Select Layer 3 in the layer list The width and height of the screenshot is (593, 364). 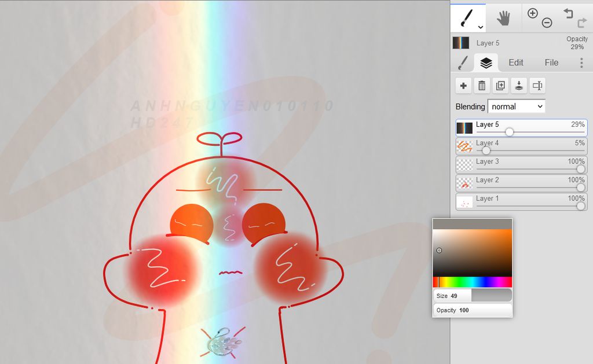tap(521, 165)
